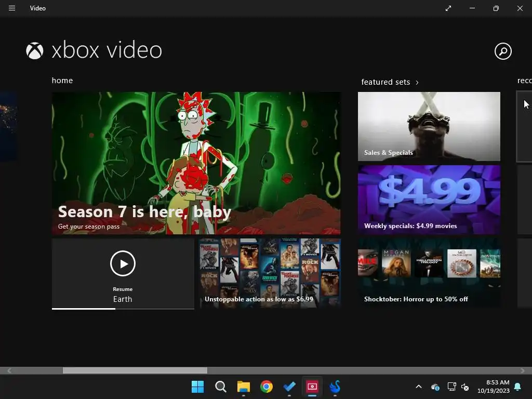Click the M3GAN poster in Shocktober tile

[396, 263]
